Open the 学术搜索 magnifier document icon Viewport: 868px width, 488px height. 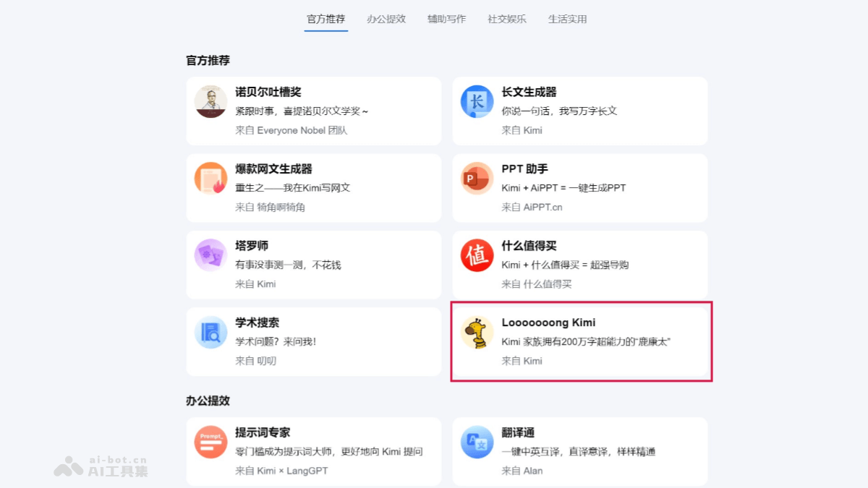pyautogui.click(x=210, y=333)
